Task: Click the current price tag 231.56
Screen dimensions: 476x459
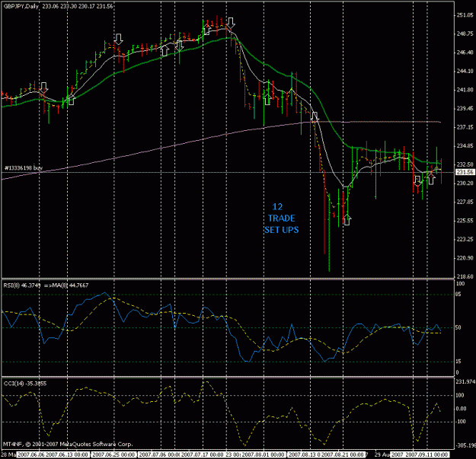Action: coord(465,172)
